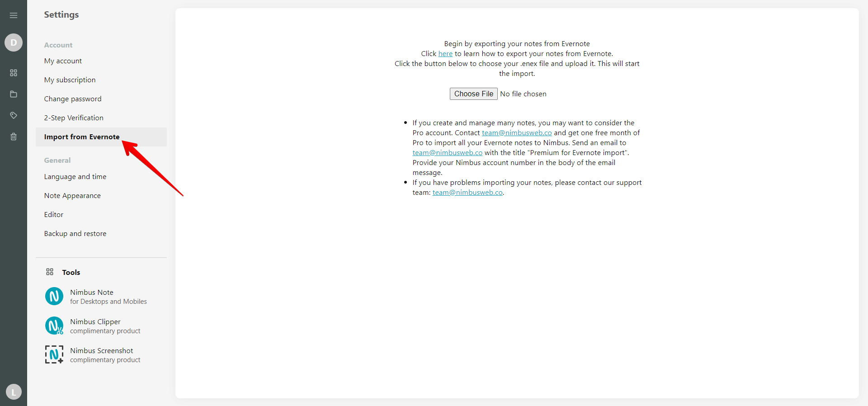
Task: Open the dashboard grid icon in sidebar
Action: [x=14, y=73]
